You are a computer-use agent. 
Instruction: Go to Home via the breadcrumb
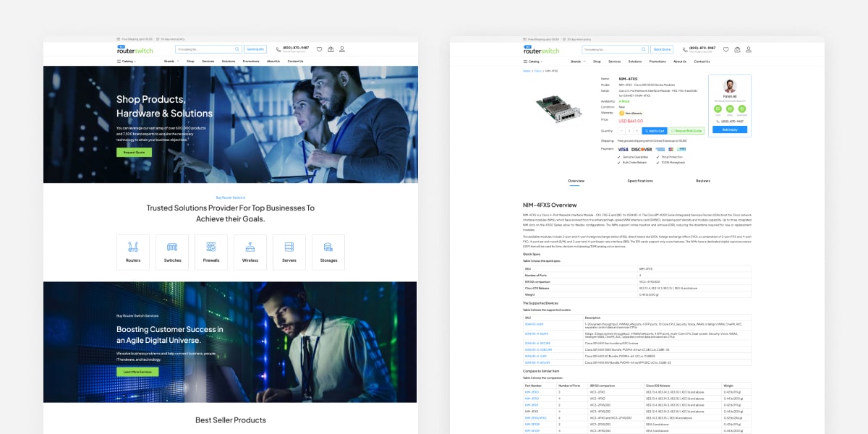click(527, 71)
